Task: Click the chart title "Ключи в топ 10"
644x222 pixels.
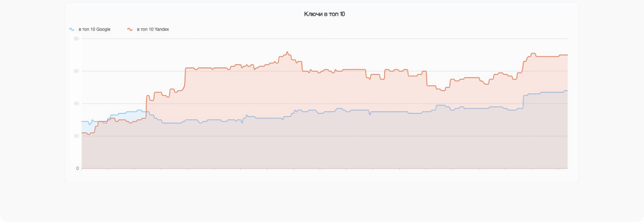Action: (324, 14)
